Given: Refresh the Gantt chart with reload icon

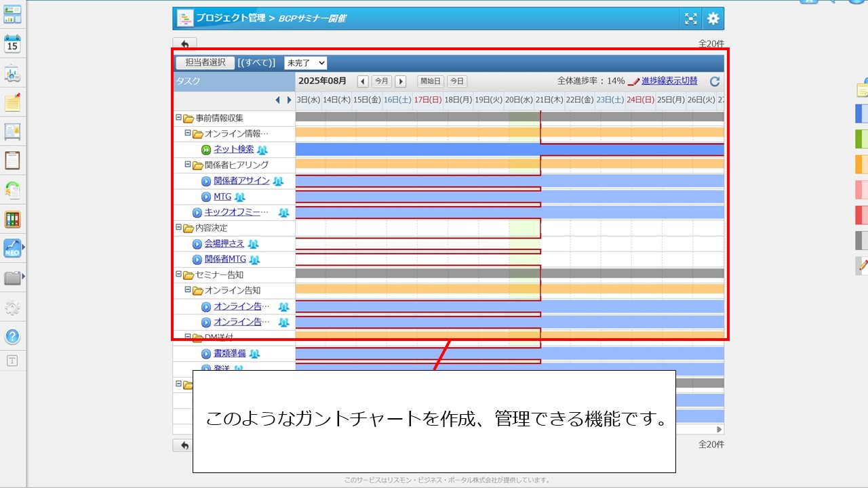Looking at the screenshot, I should click(x=715, y=81).
